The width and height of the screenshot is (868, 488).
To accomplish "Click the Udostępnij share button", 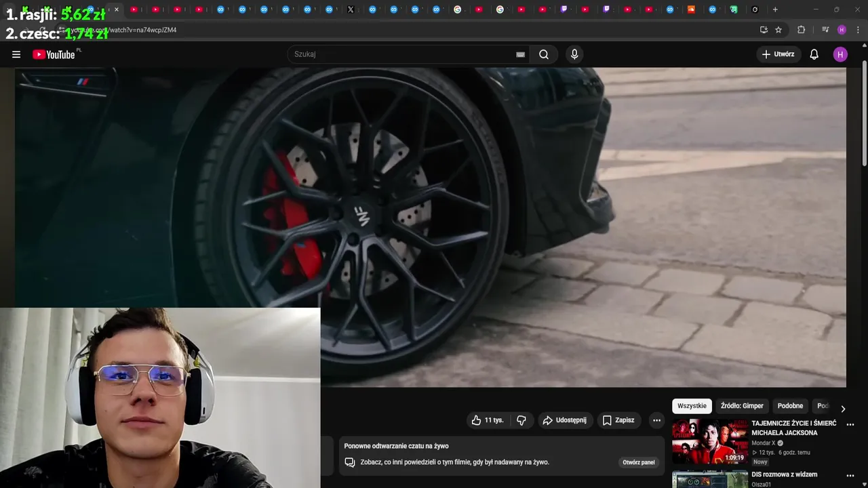I will 565,420.
